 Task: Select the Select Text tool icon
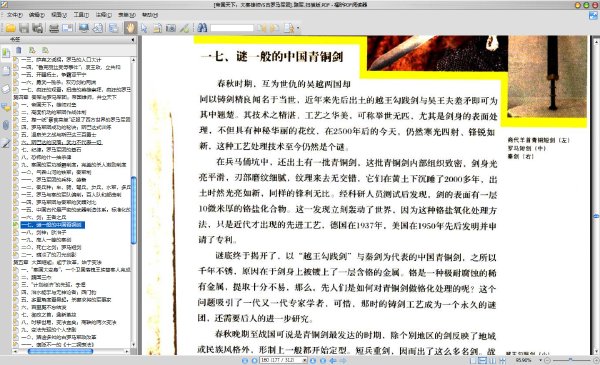click(x=157, y=28)
